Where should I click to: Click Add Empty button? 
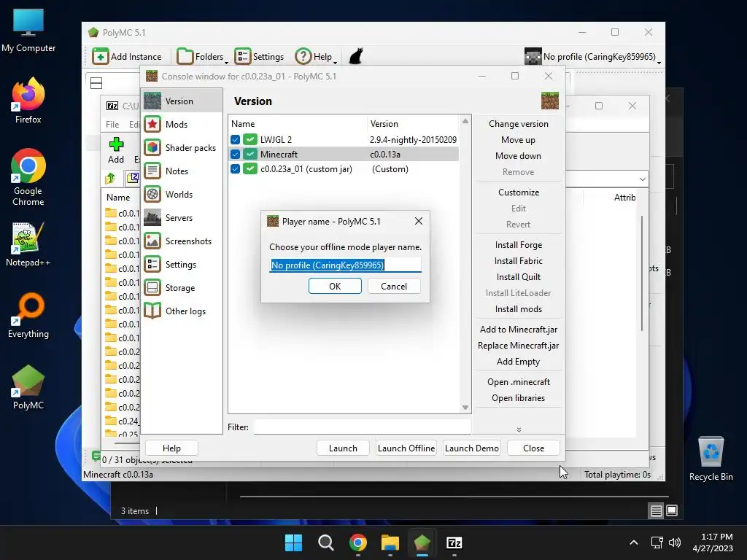[519, 362]
